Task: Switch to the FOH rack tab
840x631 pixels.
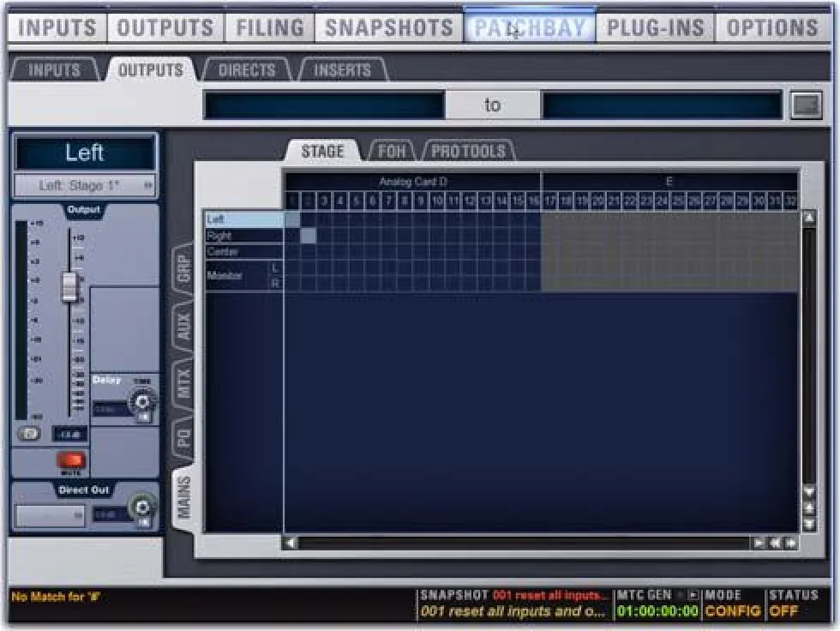Action: [x=392, y=151]
